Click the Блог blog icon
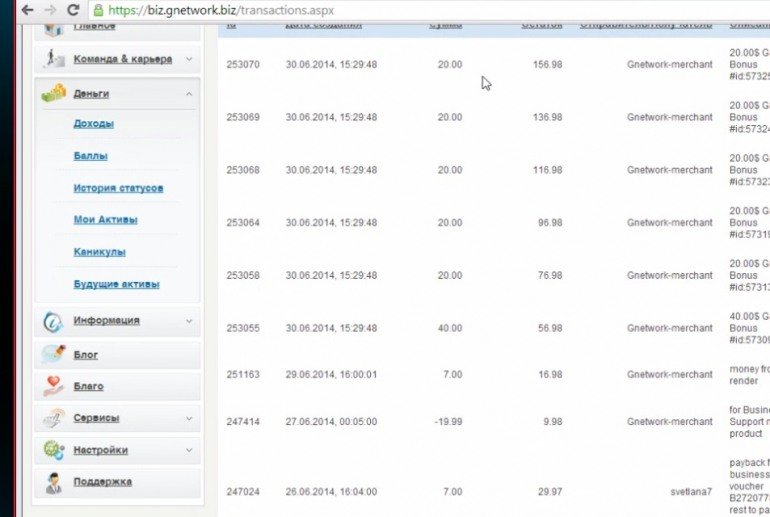 (x=54, y=354)
